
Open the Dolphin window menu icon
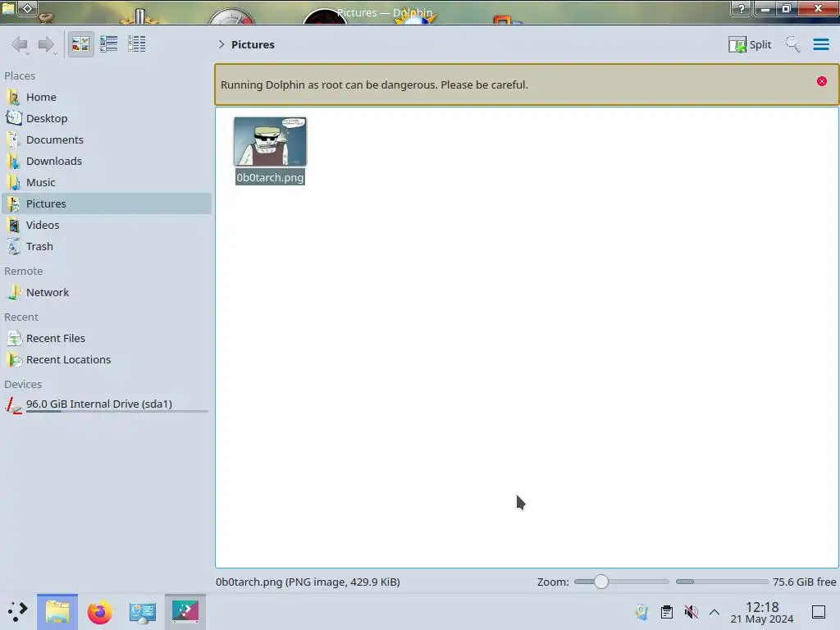pyautogui.click(x=8, y=8)
